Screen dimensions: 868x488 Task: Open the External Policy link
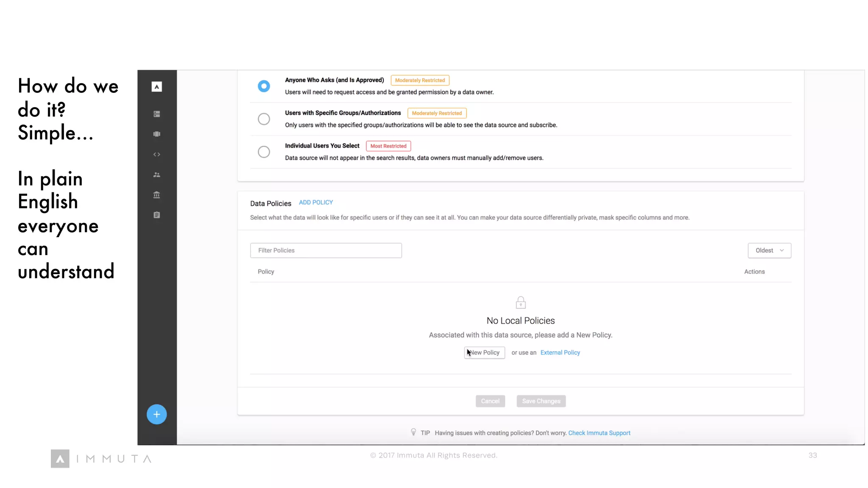tap(560, 352)
